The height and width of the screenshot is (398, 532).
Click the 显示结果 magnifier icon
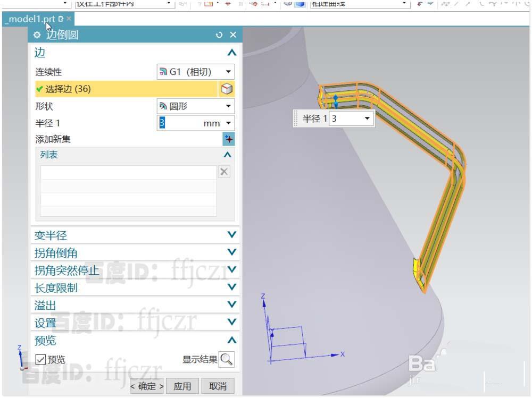point(227,359)
